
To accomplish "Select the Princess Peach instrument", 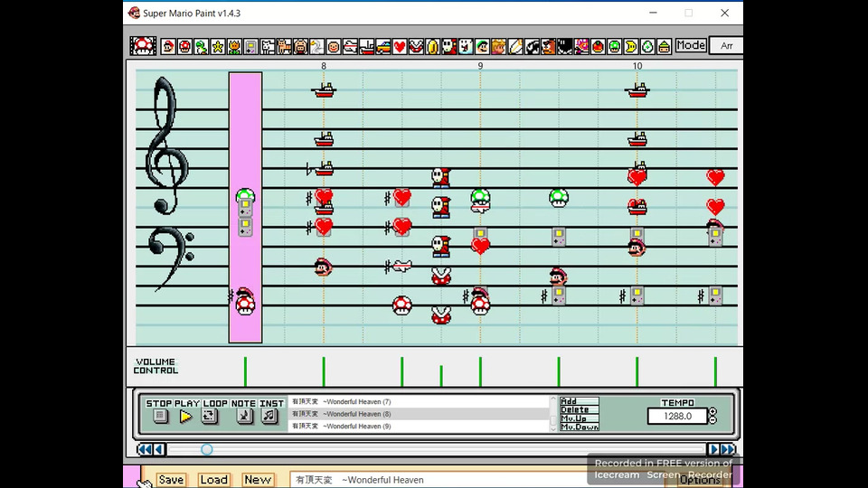I will 499,46.
